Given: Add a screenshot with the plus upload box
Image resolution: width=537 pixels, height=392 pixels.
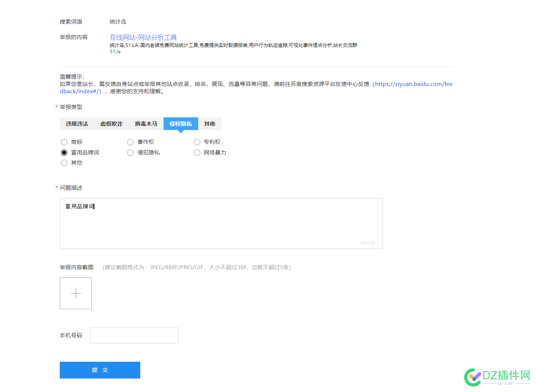Looking at the screenshot, I should point(76,293).
